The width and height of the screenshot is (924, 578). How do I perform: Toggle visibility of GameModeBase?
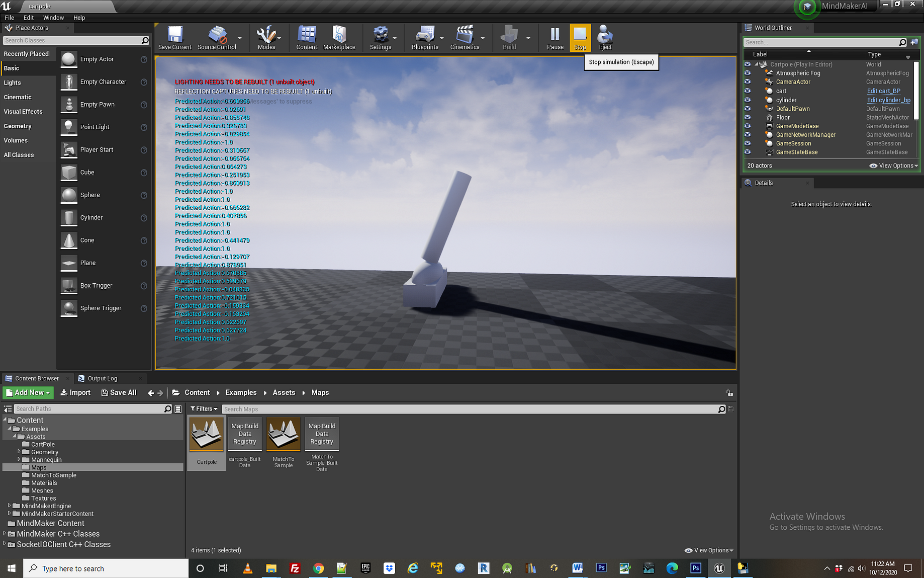[x=748, y=126]
